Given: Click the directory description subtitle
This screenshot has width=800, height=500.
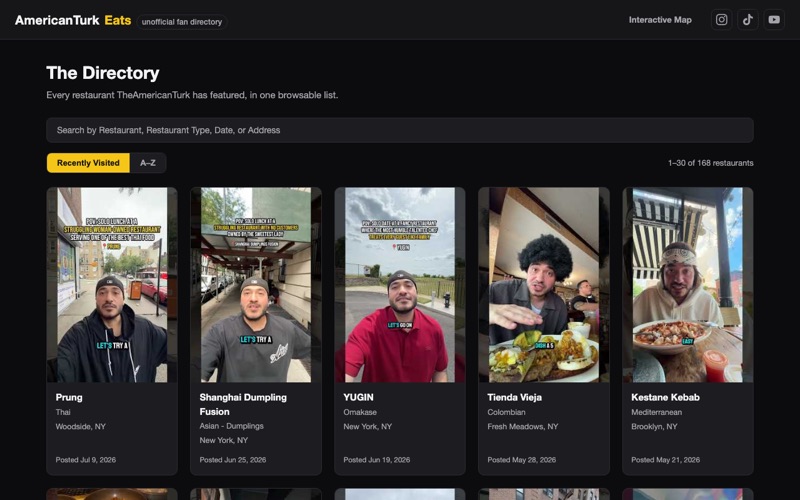Looking at the screenshot, I should pos(192,95).
